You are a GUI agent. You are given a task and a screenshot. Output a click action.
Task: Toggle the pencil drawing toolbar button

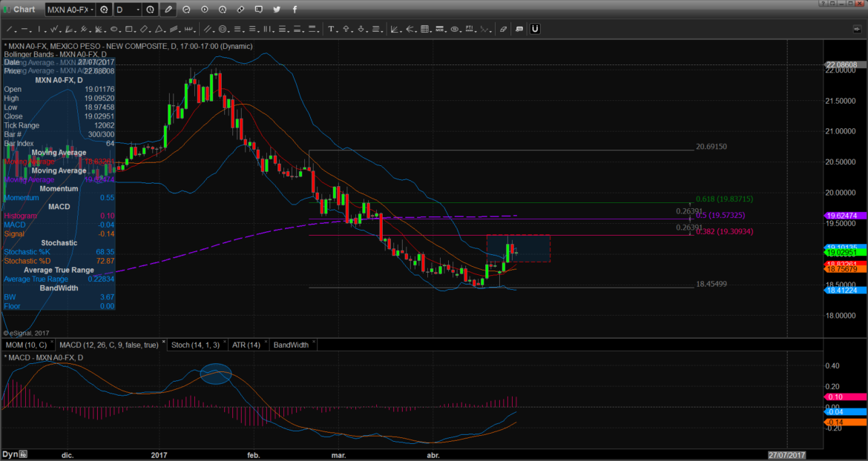click(168, 10)
